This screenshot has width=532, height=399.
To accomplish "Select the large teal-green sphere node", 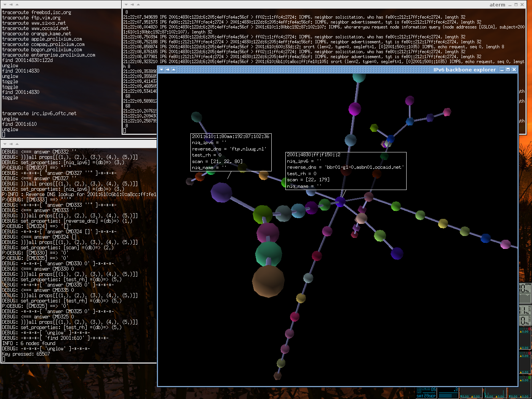I will coord(268,254).
